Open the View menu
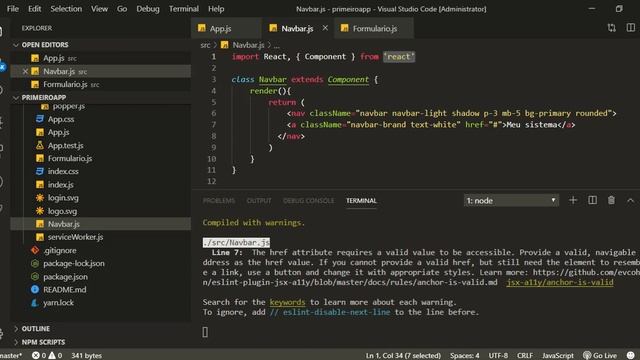The image size is (640, 360). [x=99, y=9]
